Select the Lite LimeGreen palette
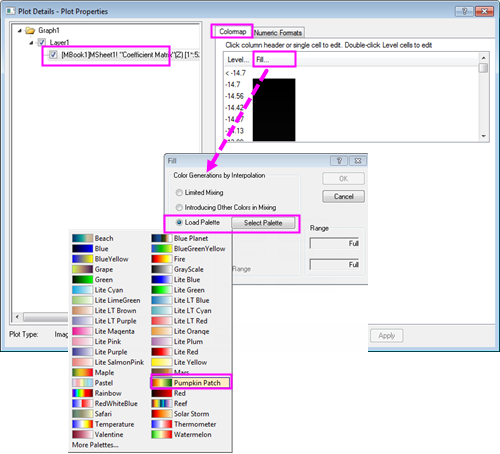This screenshot has width=500, height=454. click(x=106, y=300)
